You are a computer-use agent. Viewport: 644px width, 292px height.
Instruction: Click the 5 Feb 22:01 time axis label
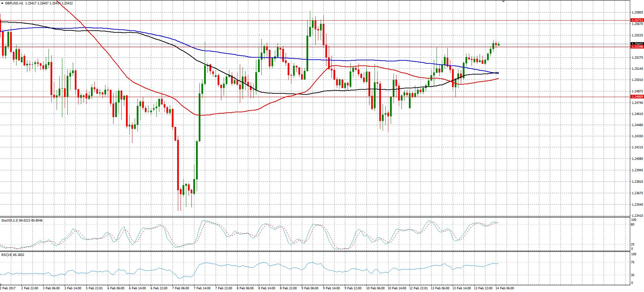click(94, 288)
